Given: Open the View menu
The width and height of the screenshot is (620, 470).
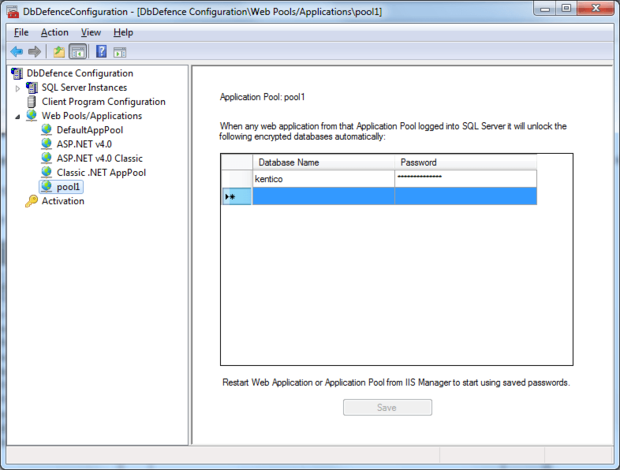Looking at the screenshot, I should (x=90, y=32).
